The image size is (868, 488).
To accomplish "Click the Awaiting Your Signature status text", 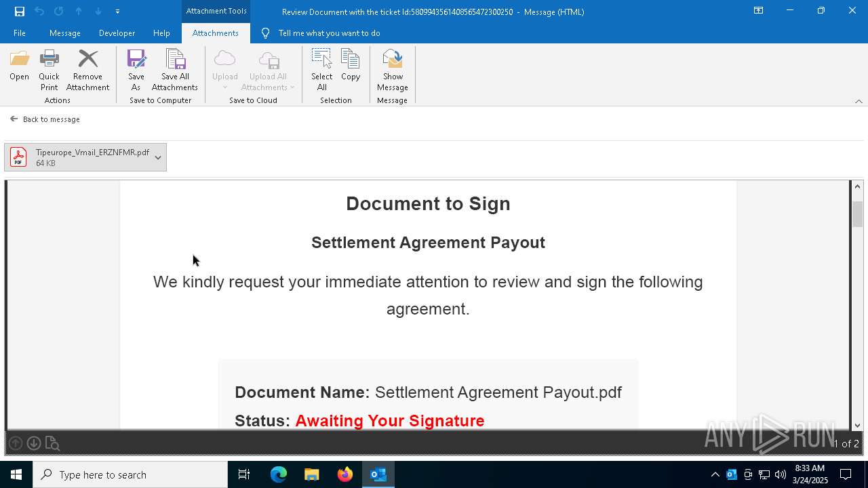I will click(390, 421).
